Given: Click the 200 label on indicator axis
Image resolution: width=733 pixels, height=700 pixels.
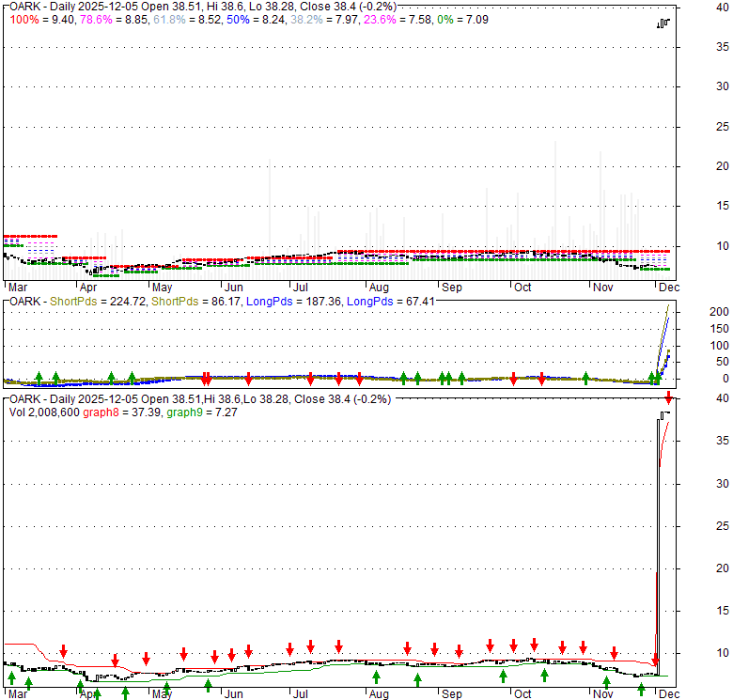Looking at the screenshot, I should pos(719,312).
